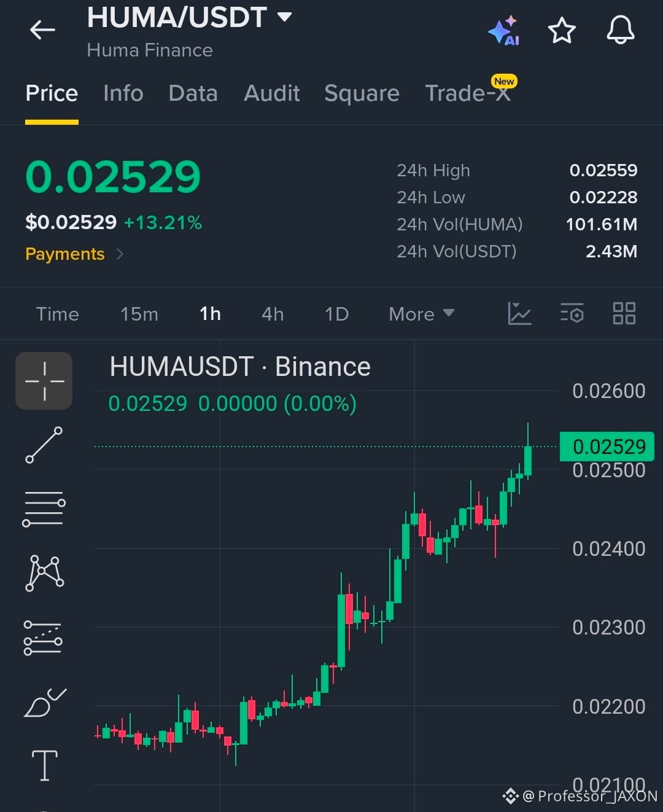Select the trend line drawing tool
Image resolution: width=663 pixels, height=812 pixels.
44,445
